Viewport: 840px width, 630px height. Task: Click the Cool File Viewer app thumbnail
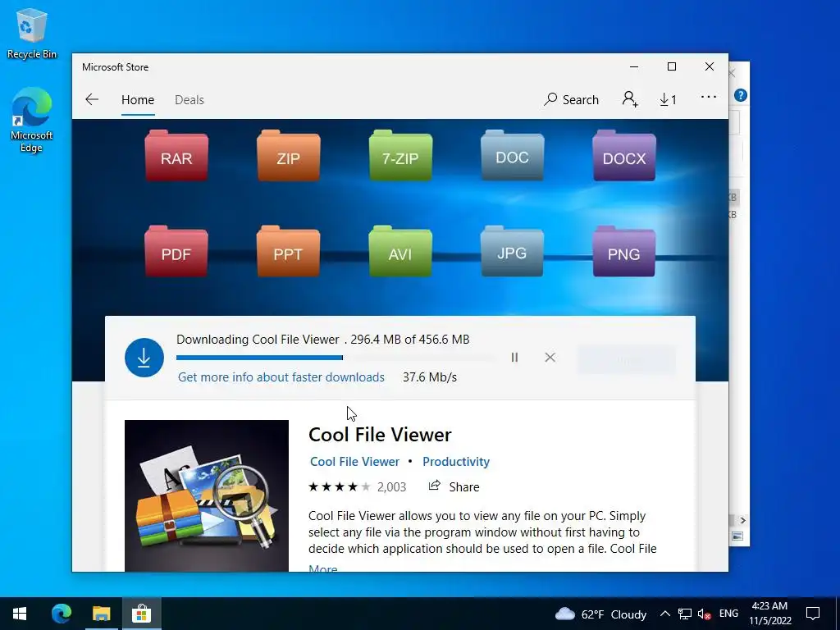[x=206, y=495]
